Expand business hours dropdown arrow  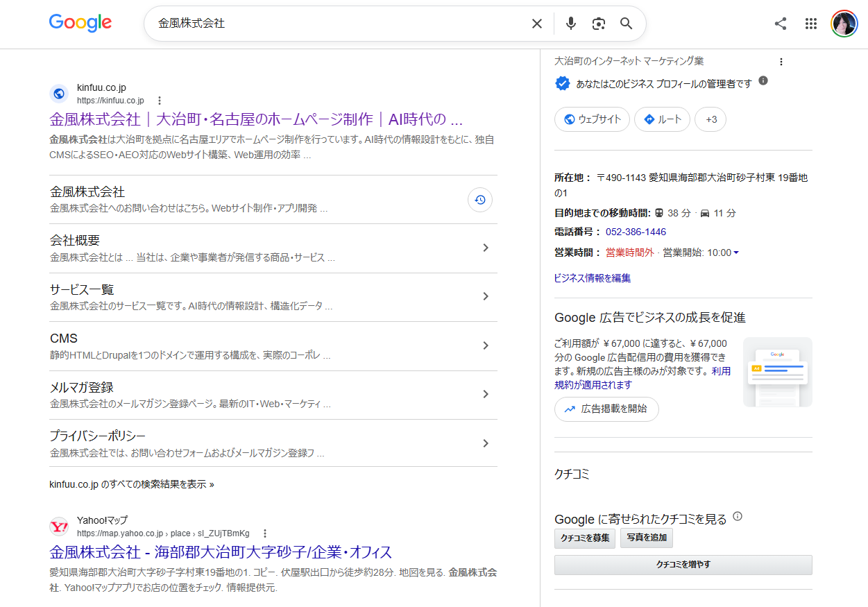coord(736,253)
